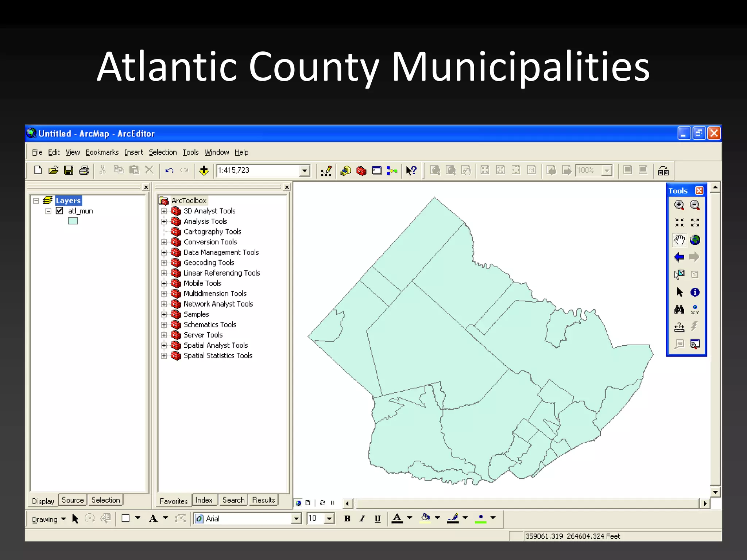Expand 3D Analyst Tools toolbox
747x560 pixels.
[164, 211]
